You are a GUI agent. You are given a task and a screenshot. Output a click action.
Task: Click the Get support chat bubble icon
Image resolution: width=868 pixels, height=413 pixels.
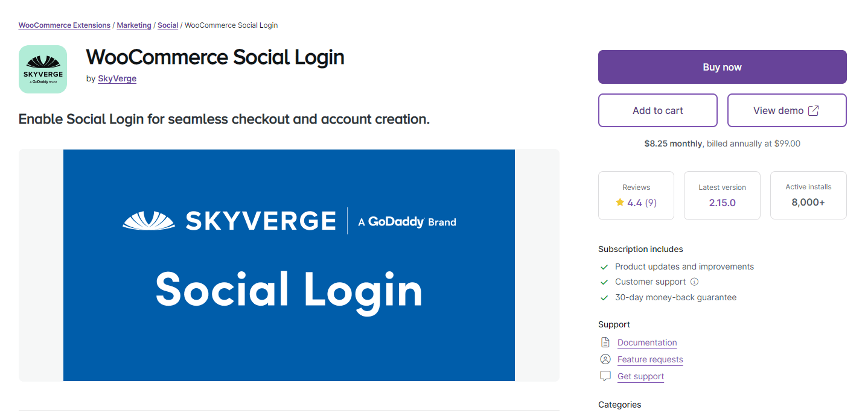point(605,375)
